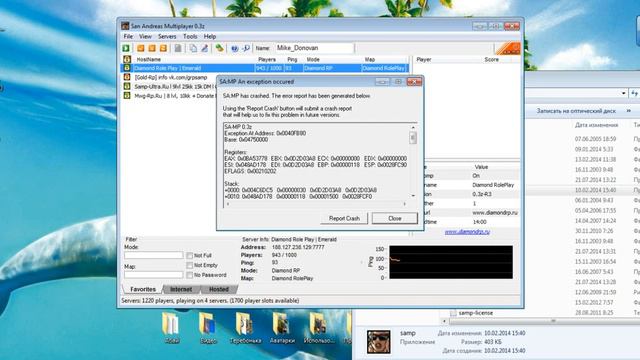Expand the Explorer toolbar overflow chevron

point(629,111)
